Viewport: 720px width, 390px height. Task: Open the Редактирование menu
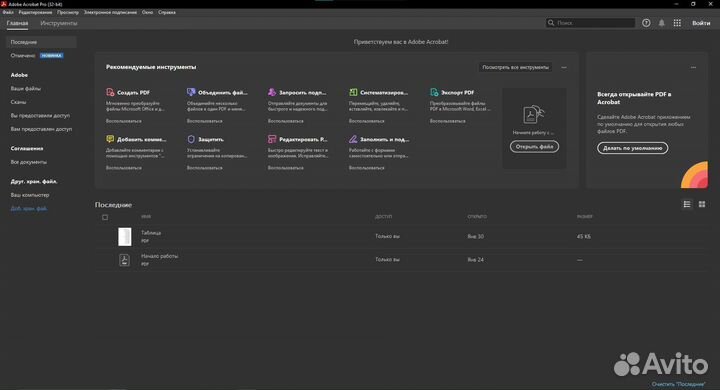point(35,12)
